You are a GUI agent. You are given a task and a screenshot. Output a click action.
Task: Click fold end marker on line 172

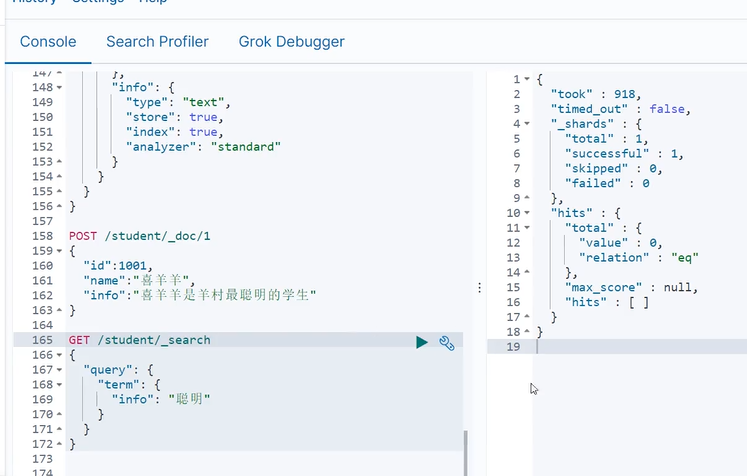pyautogui.click(x=60, y=444)
